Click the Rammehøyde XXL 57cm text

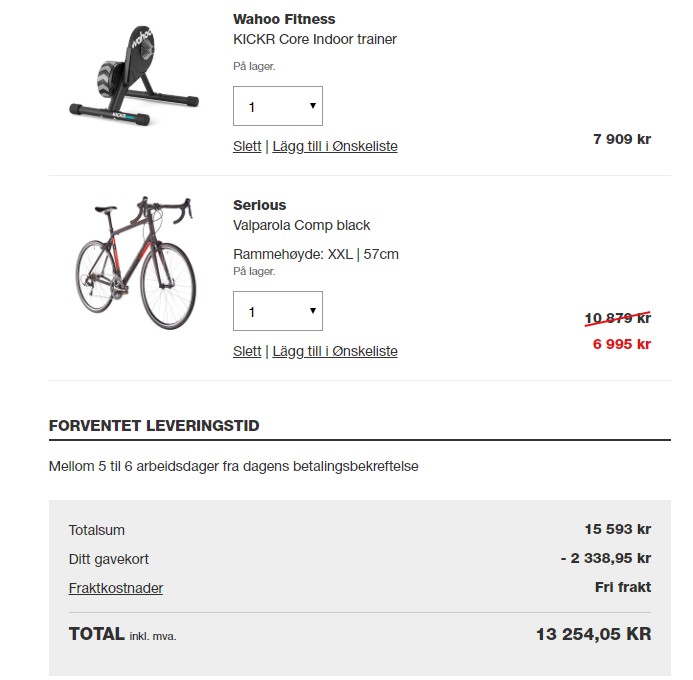(316, 254)
